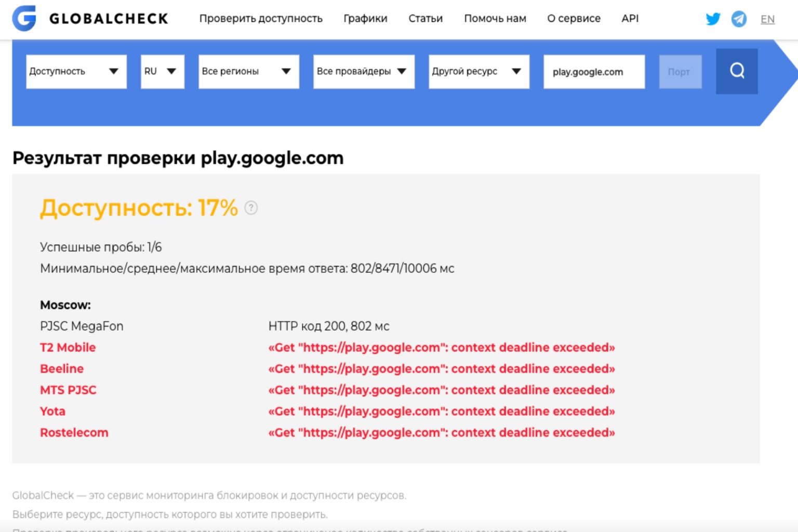Open the О сервисе page

coord(574,19)
